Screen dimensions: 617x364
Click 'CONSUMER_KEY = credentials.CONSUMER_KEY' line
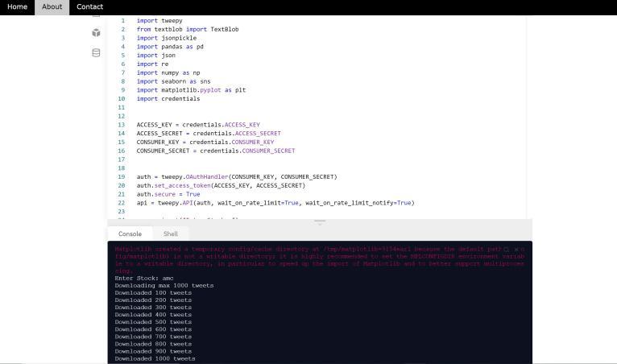[x=205, y=142]
